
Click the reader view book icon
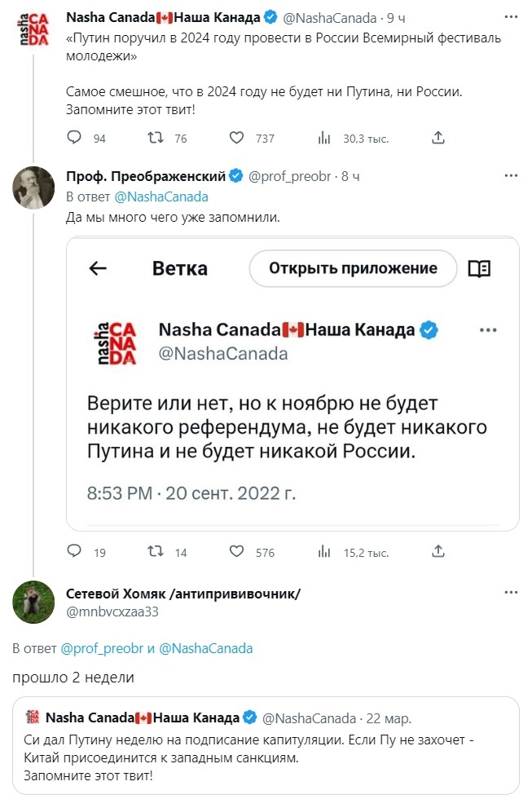coord(480,269)
